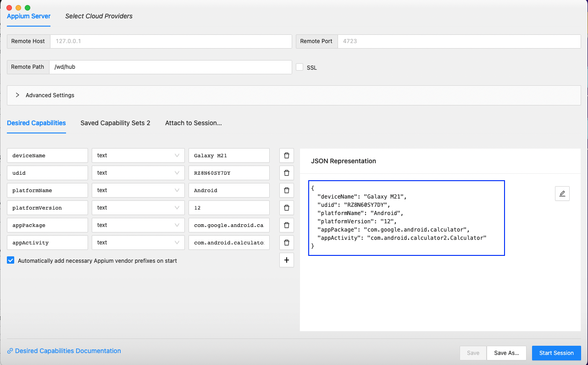Enable the SSL checkbox

(300, 67)
